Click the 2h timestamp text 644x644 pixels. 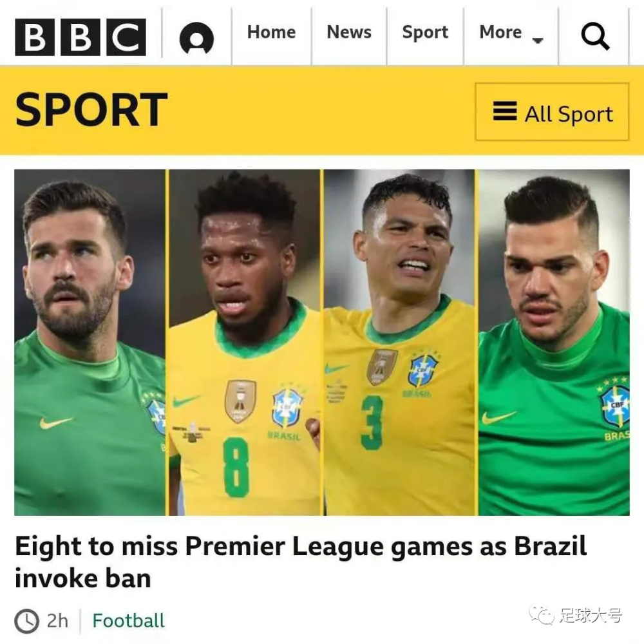tap(57, 621)
